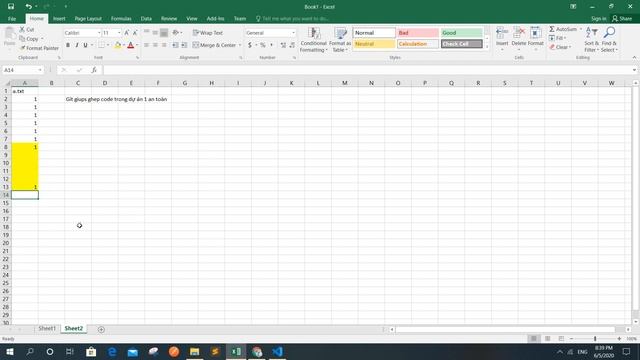
Task: Click the Increase Indent icon
Action: point(184,45)
